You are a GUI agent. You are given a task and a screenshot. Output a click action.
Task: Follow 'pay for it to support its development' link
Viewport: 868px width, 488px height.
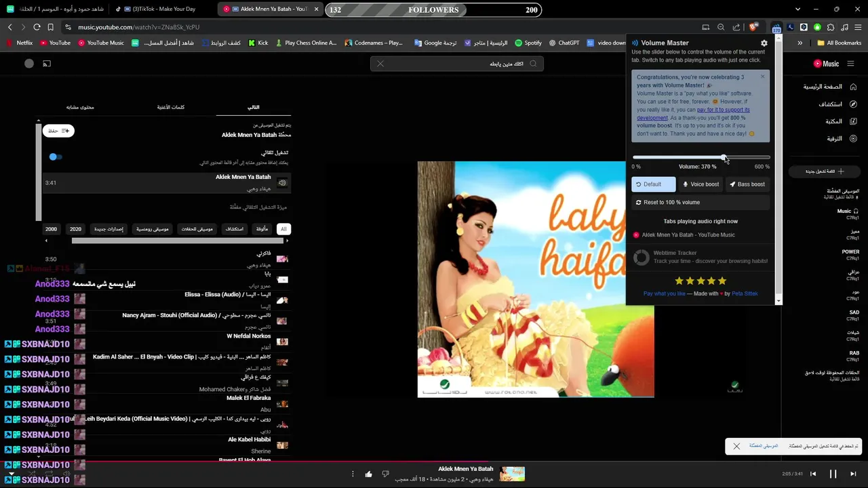(x=693, y=113)
